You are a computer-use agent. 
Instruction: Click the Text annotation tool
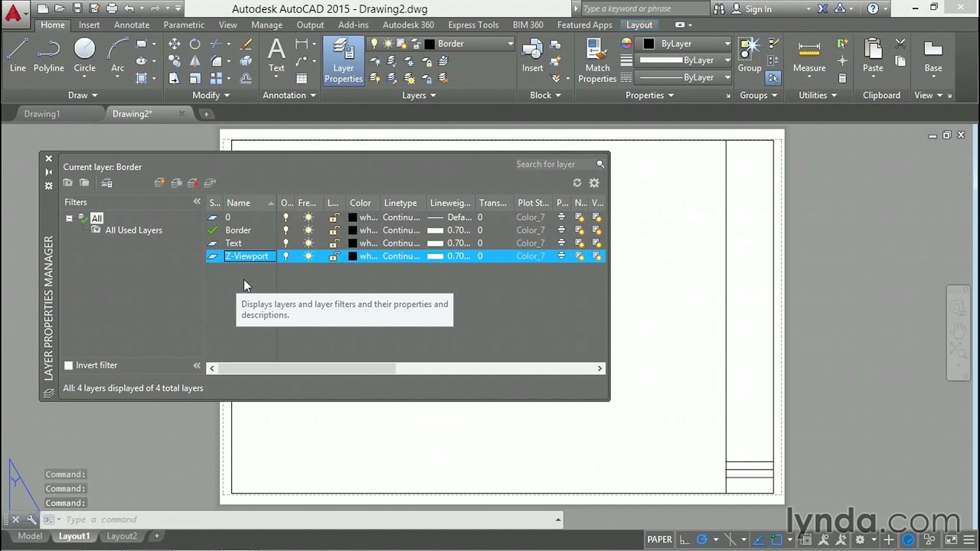click(x=276, y=57)
